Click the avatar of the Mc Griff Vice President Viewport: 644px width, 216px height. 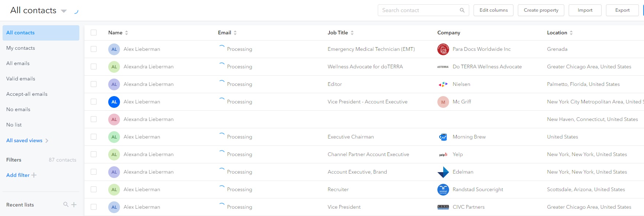[114, 102]
